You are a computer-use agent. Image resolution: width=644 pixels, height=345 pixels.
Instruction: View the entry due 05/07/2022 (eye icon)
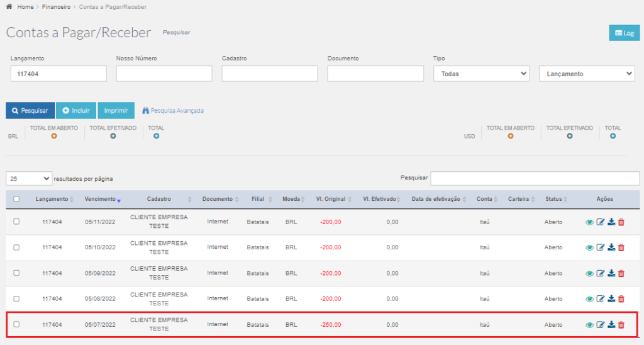click(x=589, y=325)
